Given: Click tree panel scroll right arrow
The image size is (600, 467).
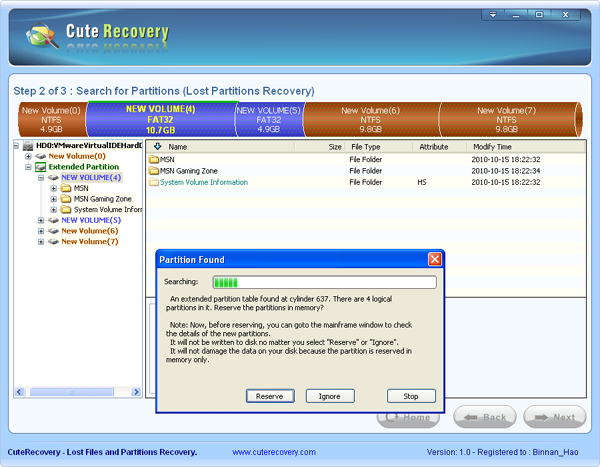Looking at the screenshot, I should point(136,392).
